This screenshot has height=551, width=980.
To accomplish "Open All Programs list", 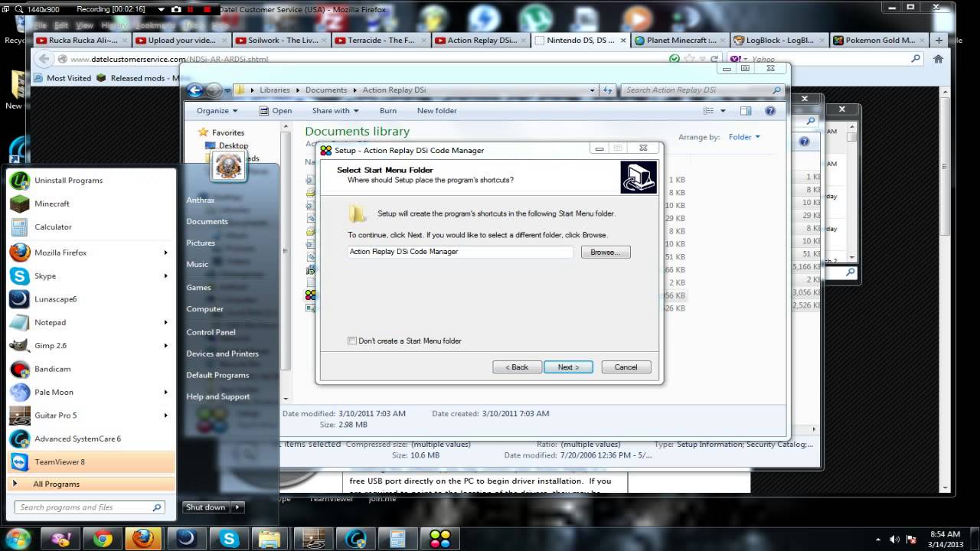I will [x=90, y=484].
